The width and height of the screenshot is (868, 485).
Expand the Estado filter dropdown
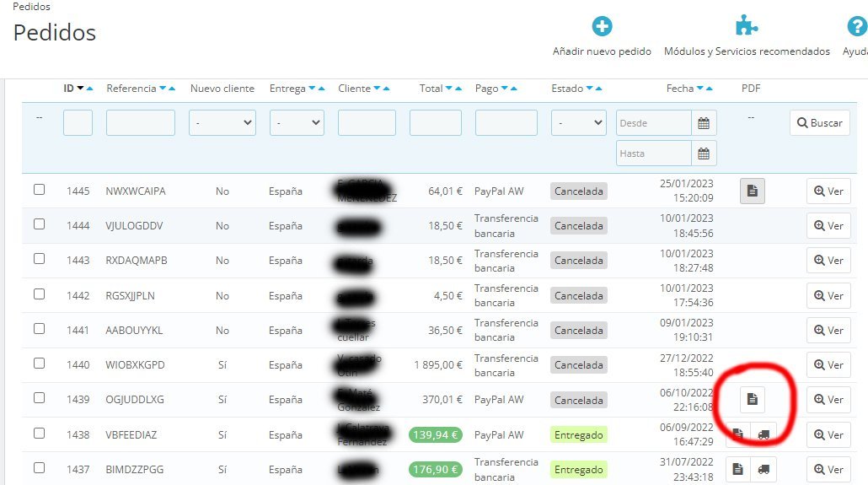pos(578,123)
